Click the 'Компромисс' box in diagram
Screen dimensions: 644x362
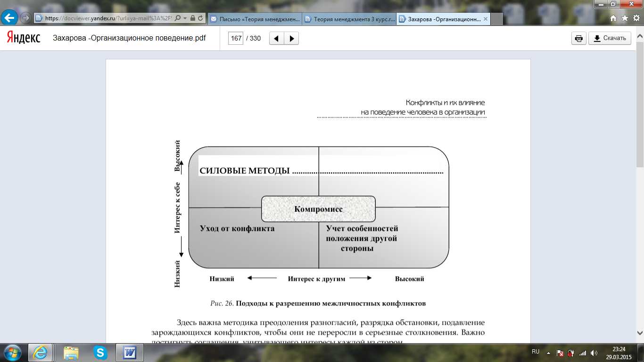[x=318, y=209]
